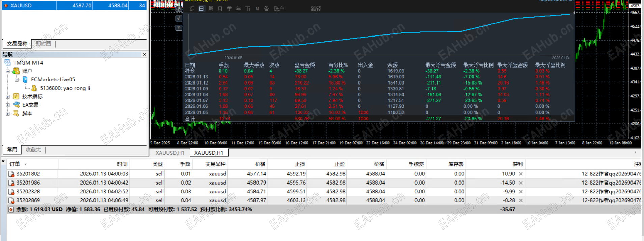Close order 35202328 with its X button
Viewport: 644px width, 241px height.
pos(521,192)
